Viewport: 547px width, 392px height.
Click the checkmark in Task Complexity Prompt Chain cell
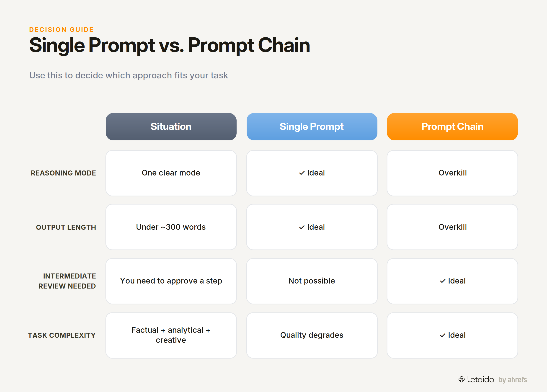(443, 335)
